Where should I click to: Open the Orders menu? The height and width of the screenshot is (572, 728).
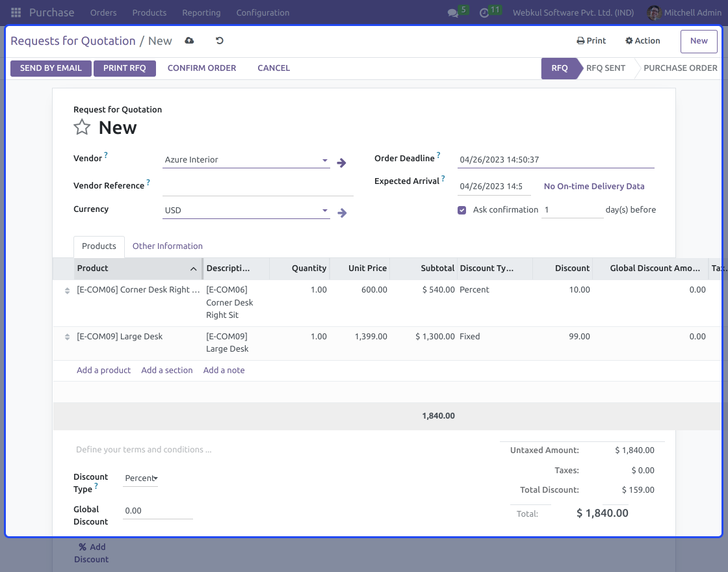(103, 12)
